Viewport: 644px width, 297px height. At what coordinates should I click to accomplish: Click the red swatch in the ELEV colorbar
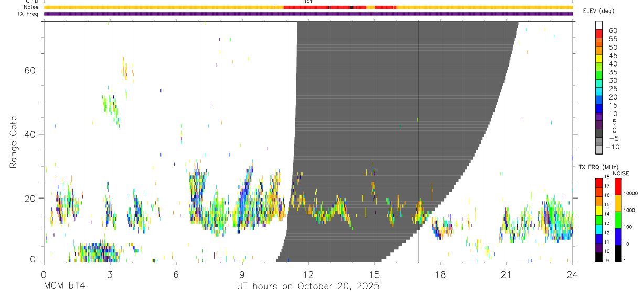(x=599, y=34)
